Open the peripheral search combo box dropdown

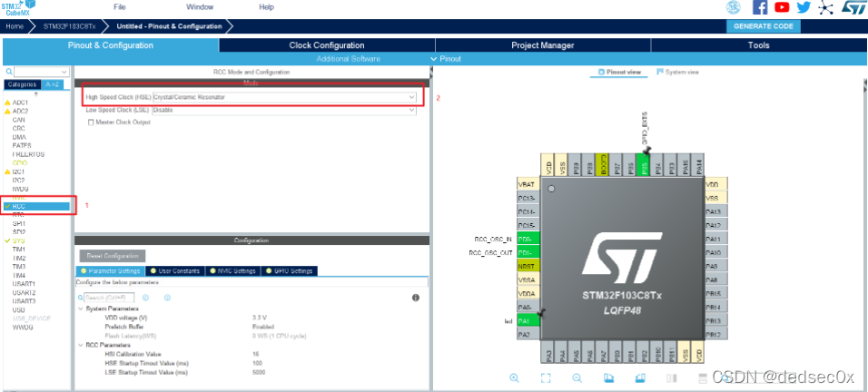click(x=64, y=72)
